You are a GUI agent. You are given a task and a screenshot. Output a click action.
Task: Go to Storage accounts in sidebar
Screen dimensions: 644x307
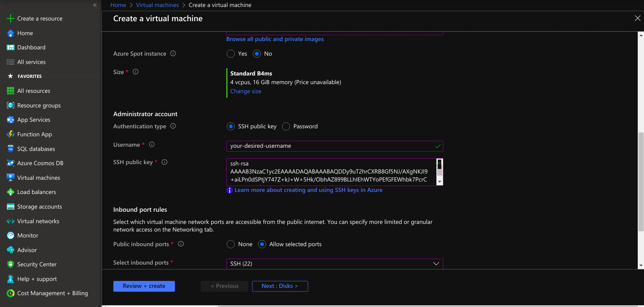pos(40,207)
